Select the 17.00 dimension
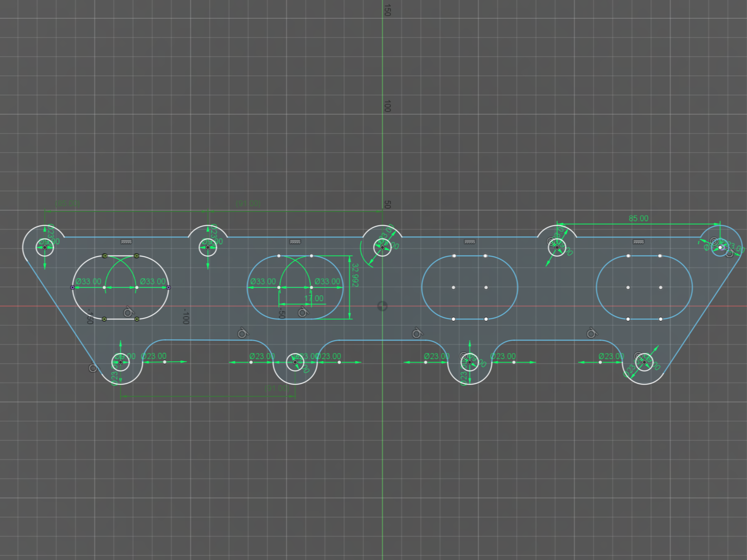Screen dimensions: 747x560 [314, 299]
